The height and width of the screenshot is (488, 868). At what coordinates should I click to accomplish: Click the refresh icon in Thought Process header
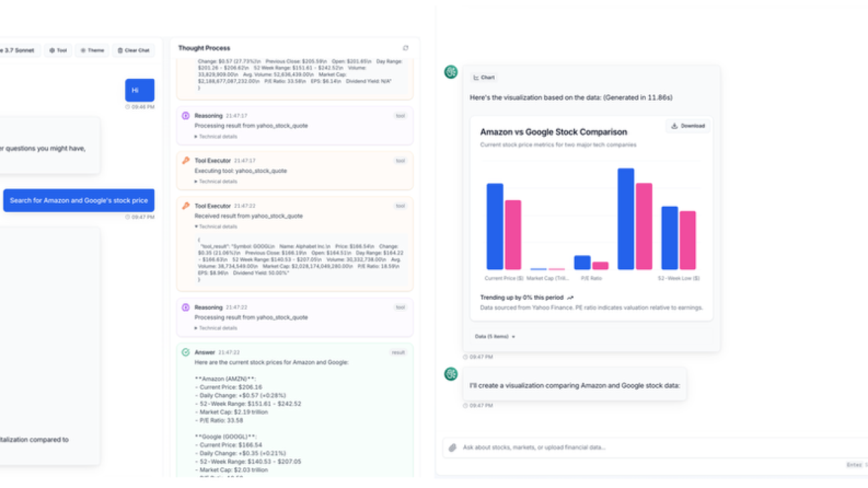[405, 48]
